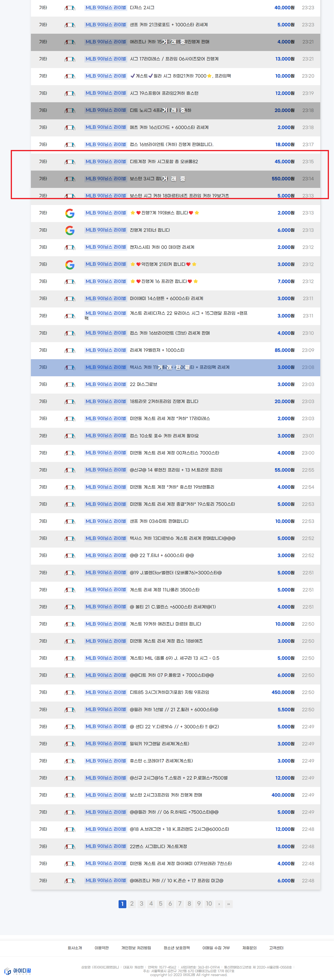The image size is (335, 980).
Task: Open page 2 of the listings
Action: [x=132, y=904]
